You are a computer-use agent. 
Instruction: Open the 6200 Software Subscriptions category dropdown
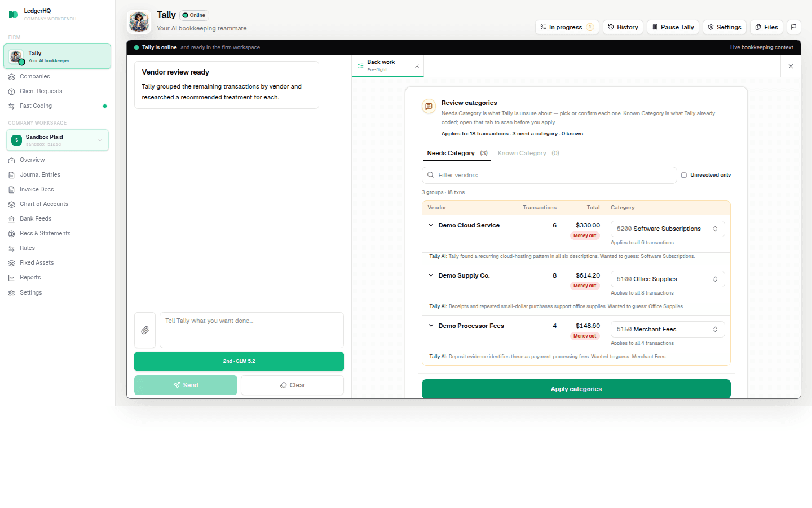(x=668, y=229)
